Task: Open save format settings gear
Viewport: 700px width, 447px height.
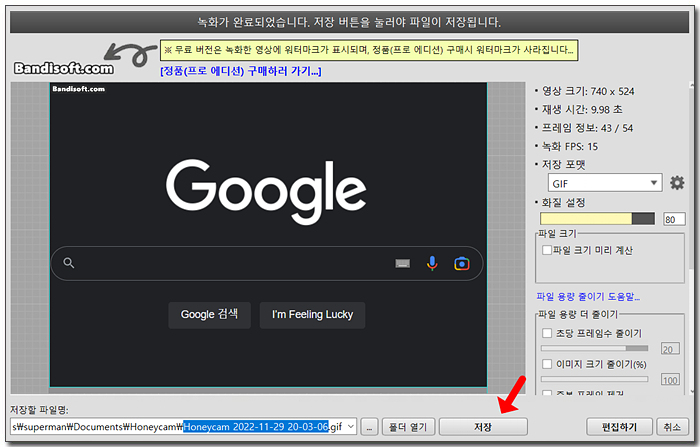Action: click(677, 183)
